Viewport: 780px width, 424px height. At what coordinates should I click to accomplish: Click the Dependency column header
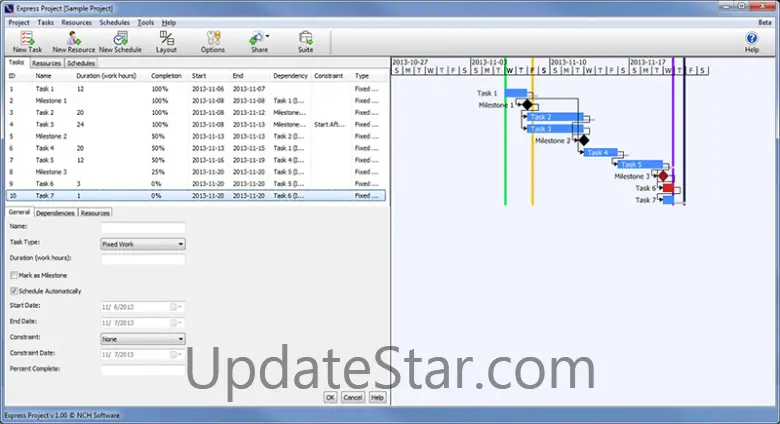(290, 76)
